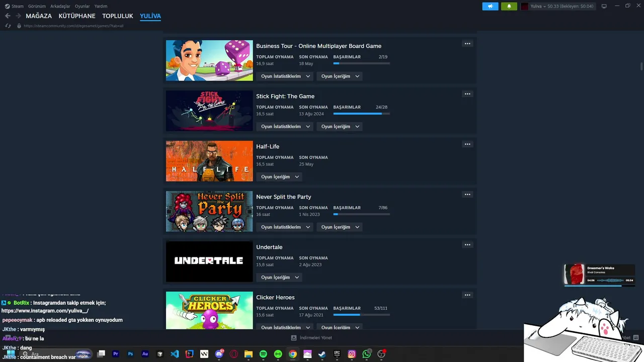Expand Oyun İçeriğim for Never Split the Party

[340, 227]
